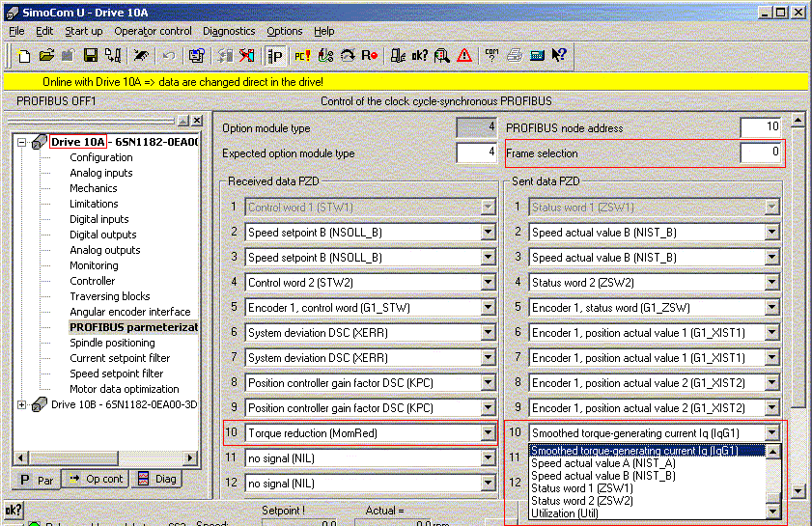Click the magnifier diagnostics toolbar icon
This screenshot has width=812, height=526.
point(442,55)
